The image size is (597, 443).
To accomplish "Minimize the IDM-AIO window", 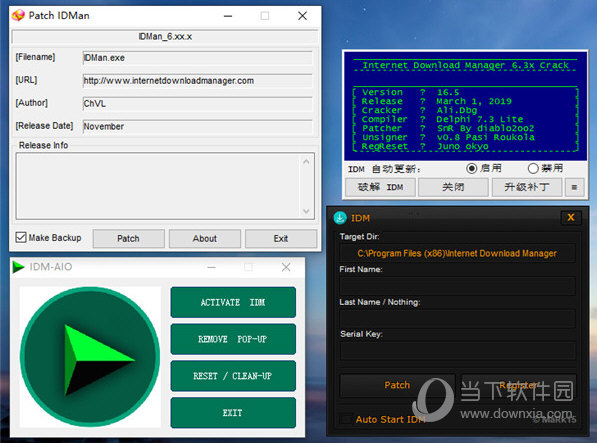I will [212, 267].
